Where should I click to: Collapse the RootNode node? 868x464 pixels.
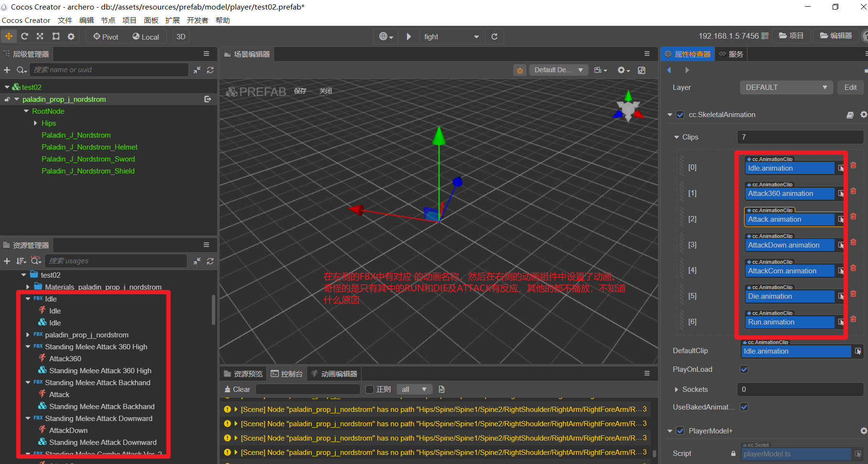tap(26, 111)
